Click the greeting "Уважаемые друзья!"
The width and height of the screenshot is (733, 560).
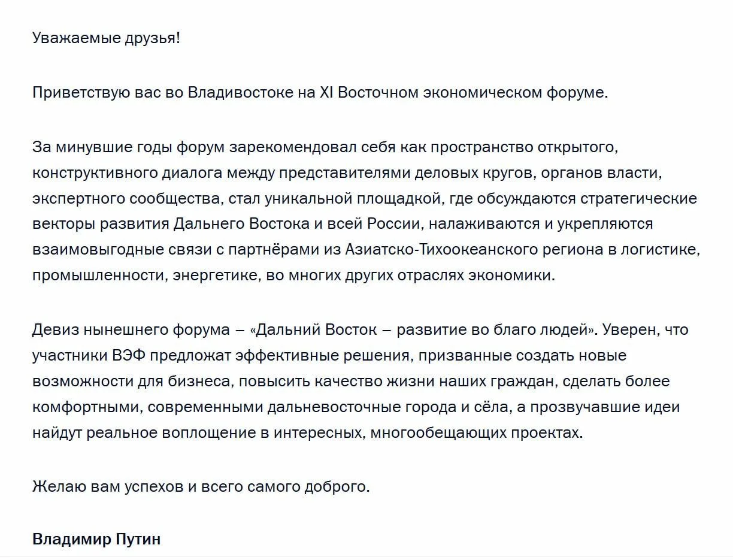[x=106, y=39]
